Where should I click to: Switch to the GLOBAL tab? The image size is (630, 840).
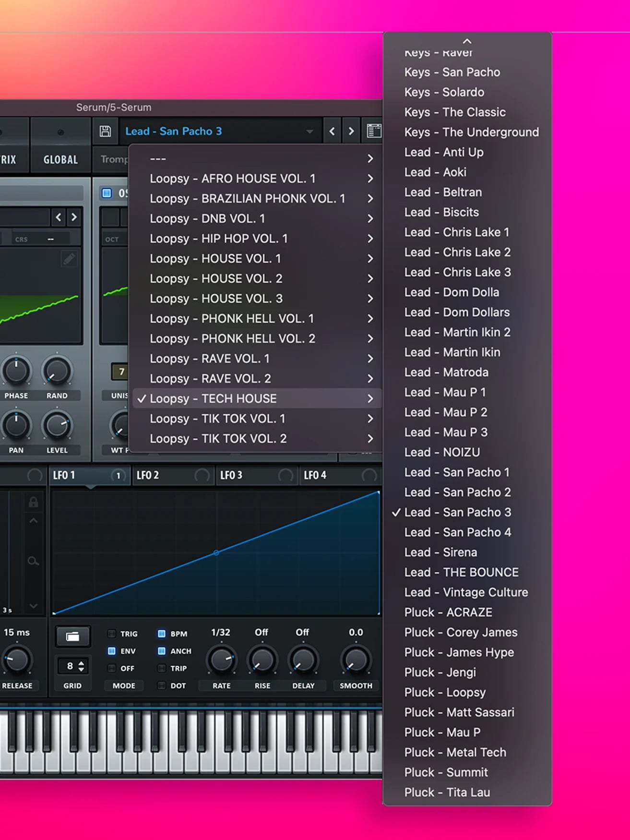tap(60, 159)
